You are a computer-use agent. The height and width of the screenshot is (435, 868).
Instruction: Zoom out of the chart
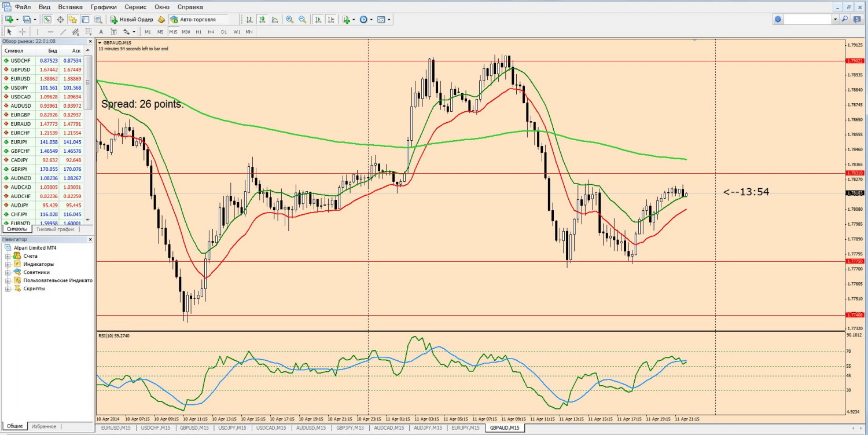tap(302, 19)
